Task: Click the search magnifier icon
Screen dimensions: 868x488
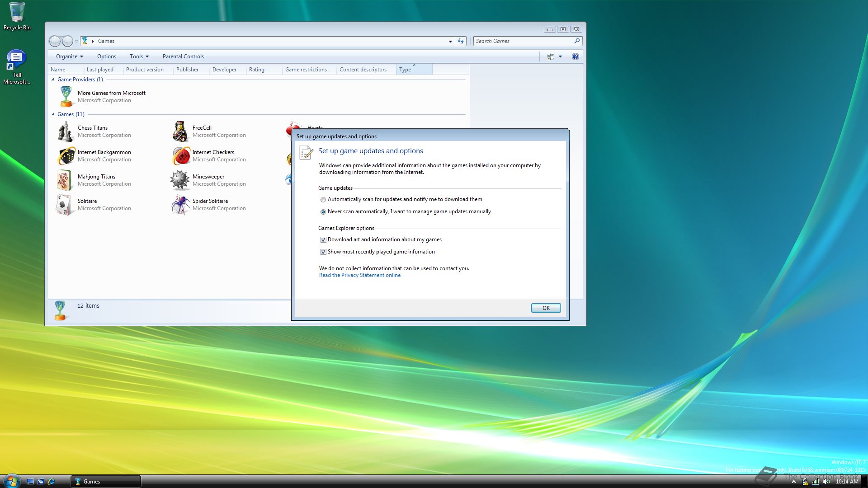Action: coord(577,41)
